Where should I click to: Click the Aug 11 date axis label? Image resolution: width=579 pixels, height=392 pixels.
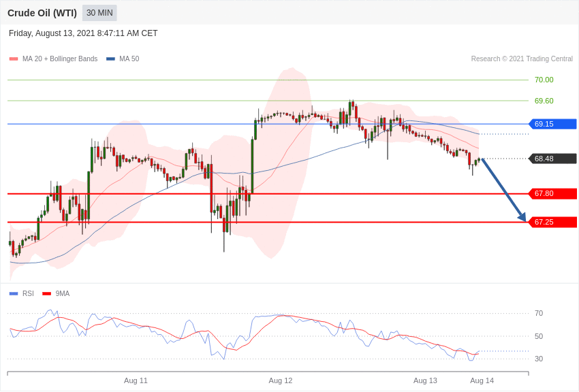136,380
